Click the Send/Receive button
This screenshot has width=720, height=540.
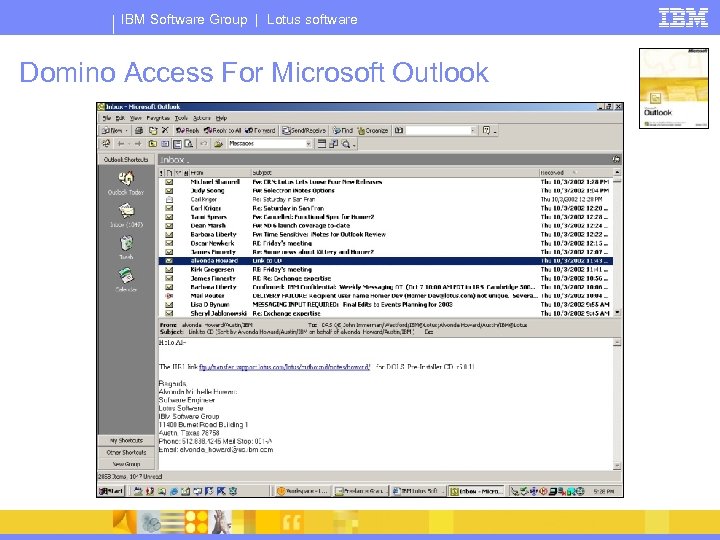click(x=304, y=130)
